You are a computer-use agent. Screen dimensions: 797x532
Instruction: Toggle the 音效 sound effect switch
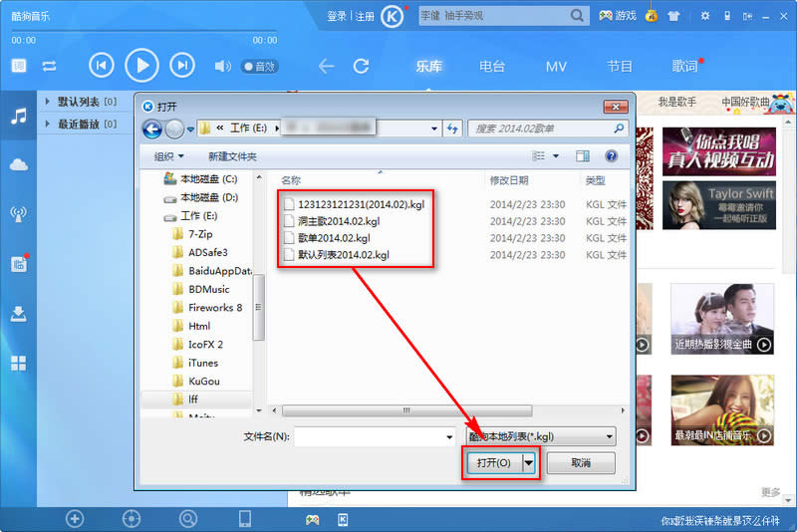(259, 67)
